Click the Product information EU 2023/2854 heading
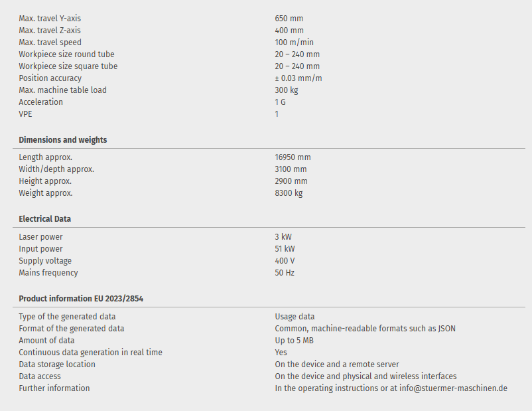Viewport: 532px width, 411px height. [x=81, y=299]
